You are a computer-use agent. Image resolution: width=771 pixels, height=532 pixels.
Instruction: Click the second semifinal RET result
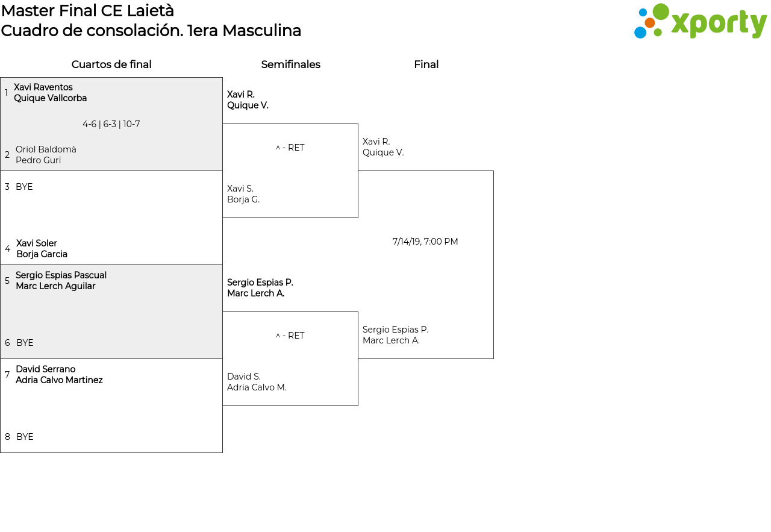pyautogui.click(x=290, y=336)
